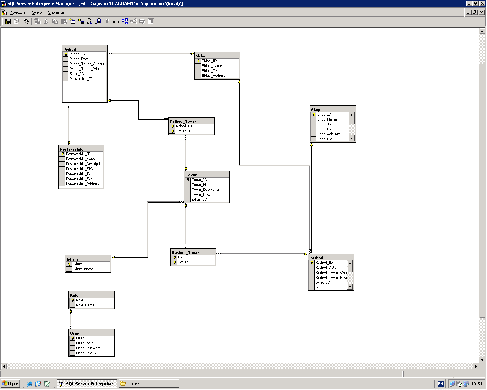This screenshot has width=487, height=390.
Task: Open the second, shortest menu in the menu bar
Action: 37,13
